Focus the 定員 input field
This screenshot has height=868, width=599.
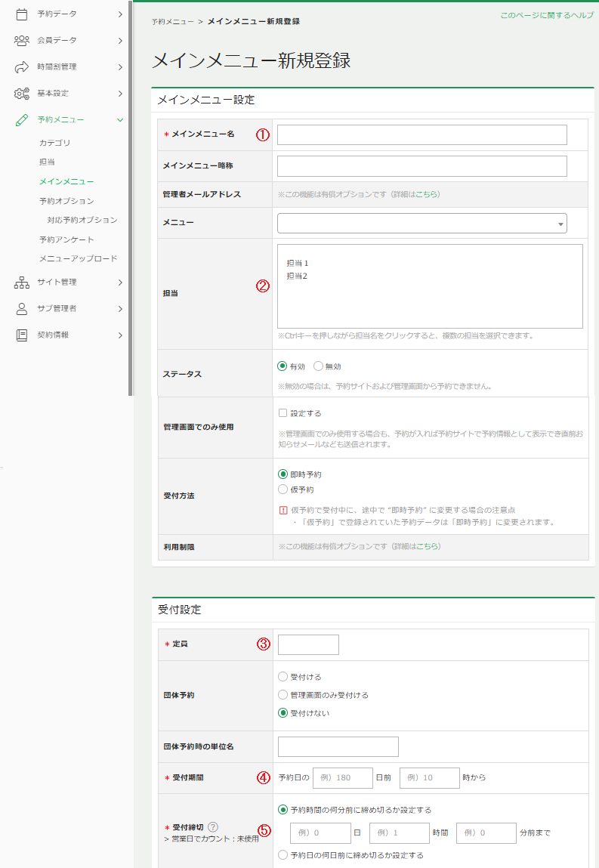pyautogui.click(x=308, y=644)
